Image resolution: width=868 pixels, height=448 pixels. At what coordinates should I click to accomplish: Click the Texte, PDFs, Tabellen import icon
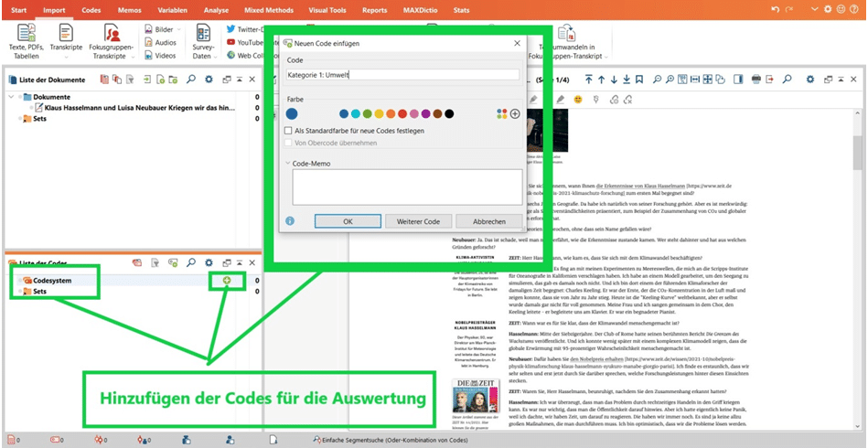[x=26, y=32]
